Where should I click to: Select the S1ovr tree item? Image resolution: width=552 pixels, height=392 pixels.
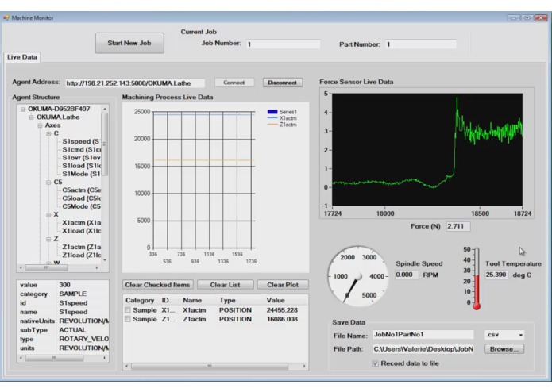coord(81,157)
